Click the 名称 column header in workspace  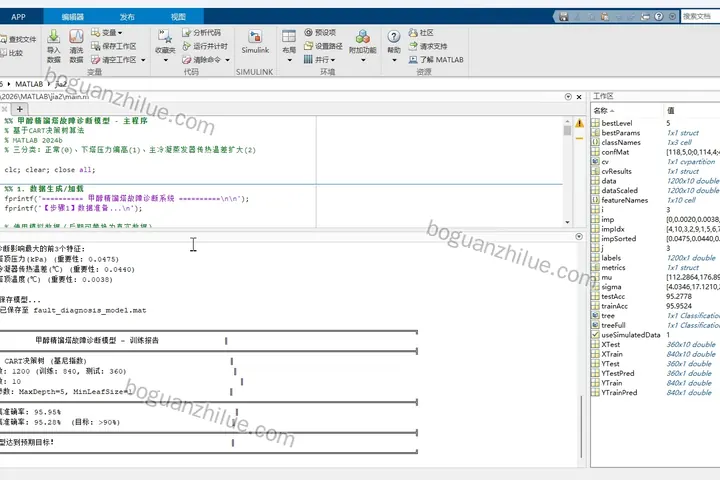click(x=603, y=110)
